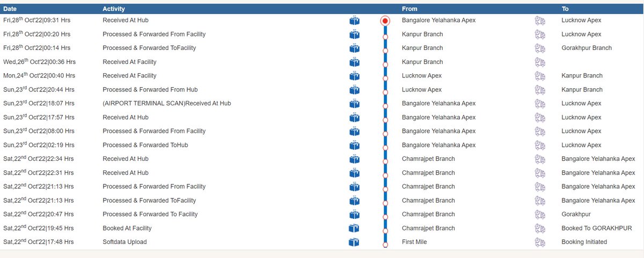This screenshot has width=644, height=258.
Task: Click Gorakhpur Branch destination text
Action: tap(587, 48)
